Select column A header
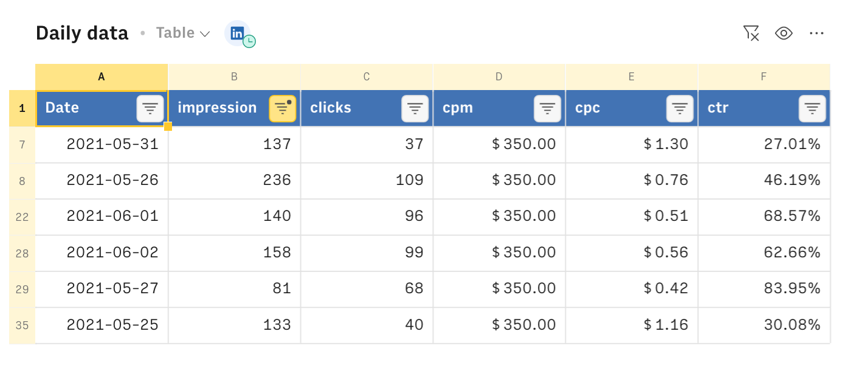The image size is (868, 376). tap(102, 77)
